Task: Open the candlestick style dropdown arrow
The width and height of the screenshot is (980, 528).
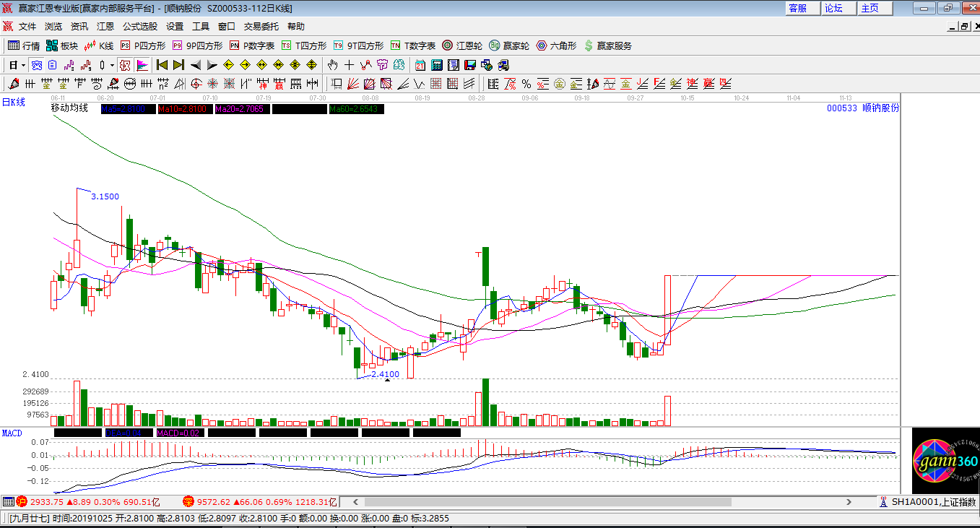Action: coord(112,65)
